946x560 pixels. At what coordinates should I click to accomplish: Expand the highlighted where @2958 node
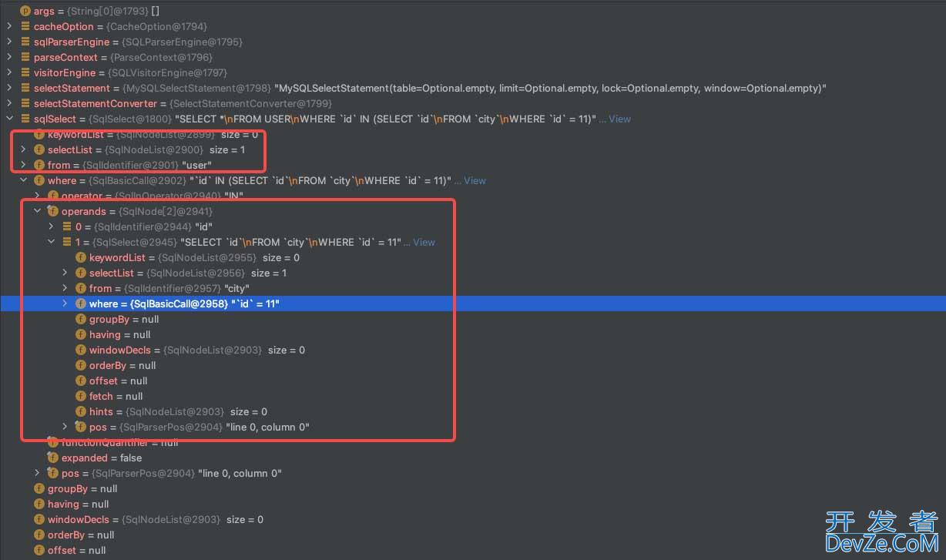tap(65, 304)
